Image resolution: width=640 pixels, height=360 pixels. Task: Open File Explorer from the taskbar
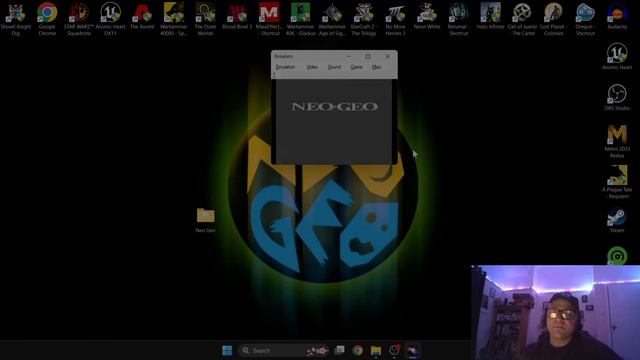(376, 350)
